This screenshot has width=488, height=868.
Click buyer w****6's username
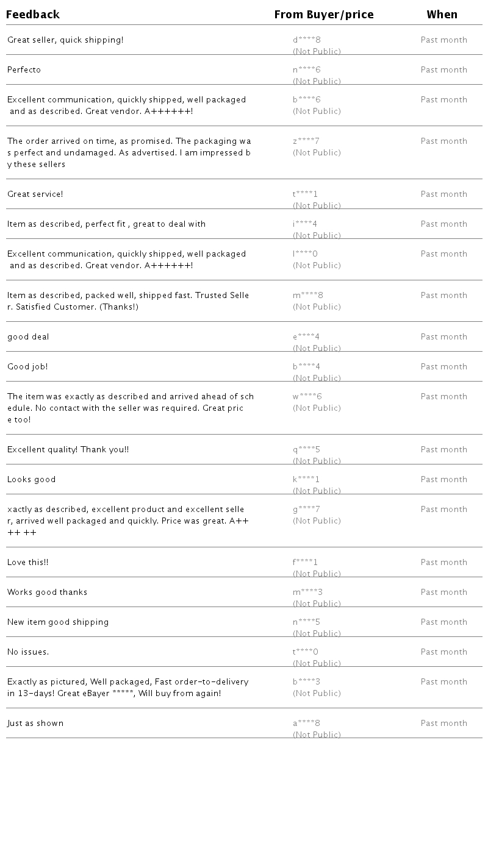coord(307,397)
